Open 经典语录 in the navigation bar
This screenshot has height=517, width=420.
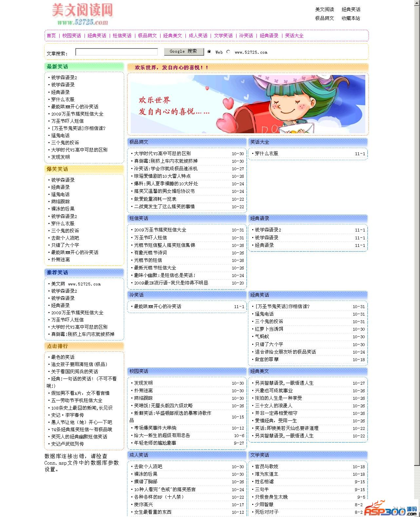coord(269,36)
